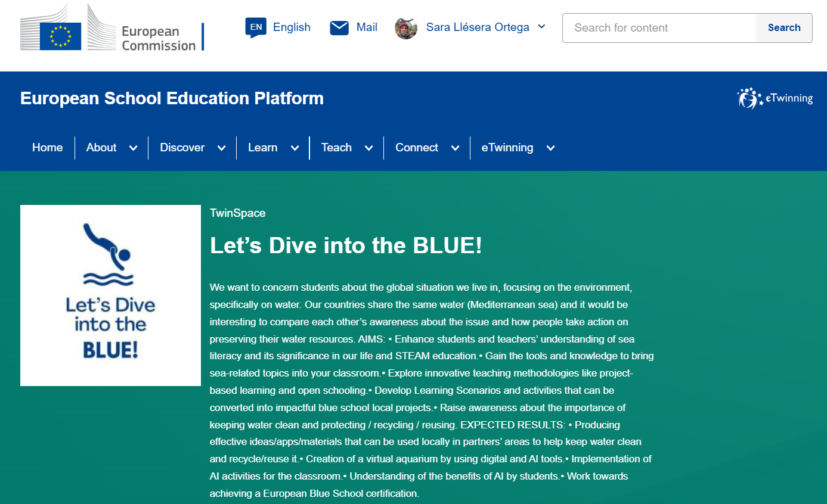Click the European Commission logo

[112, 29]
